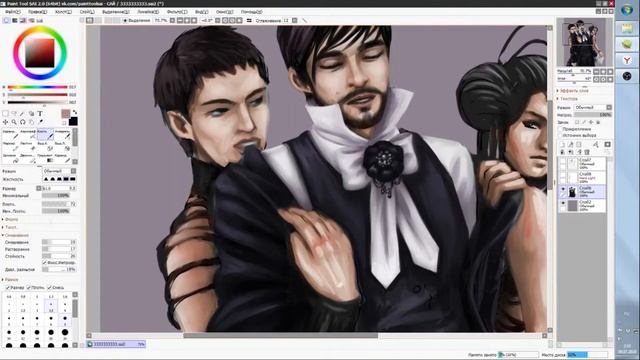
Task: Open Yandex browser from the sidebar
Action: [627, 60]
